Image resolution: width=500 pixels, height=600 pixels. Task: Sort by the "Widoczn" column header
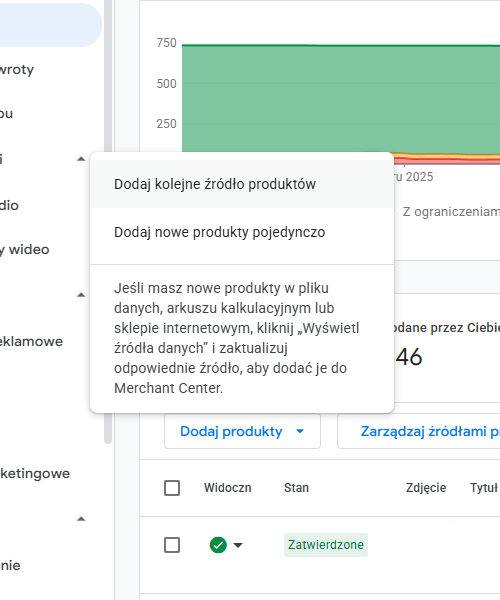pyautogui.click(x=228, y=488)
